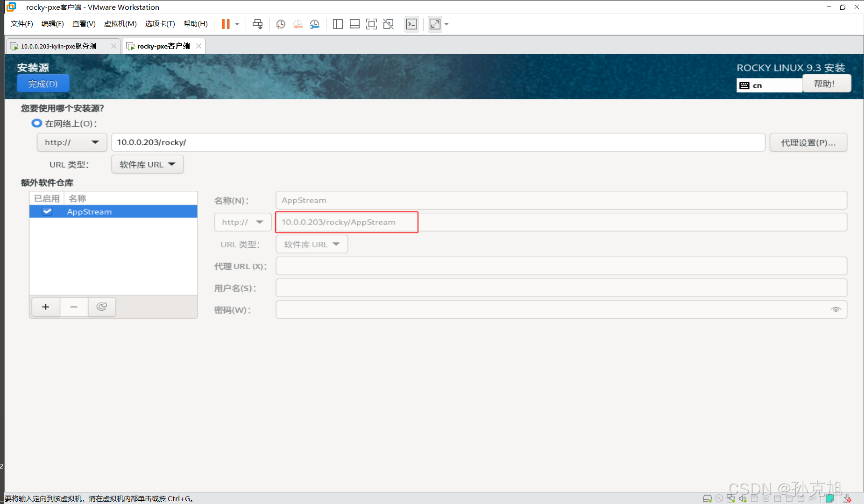The width and height of the screenshot is (864, 504).
Task: Open the 编辑(E) menu
Action: point(53,24)
